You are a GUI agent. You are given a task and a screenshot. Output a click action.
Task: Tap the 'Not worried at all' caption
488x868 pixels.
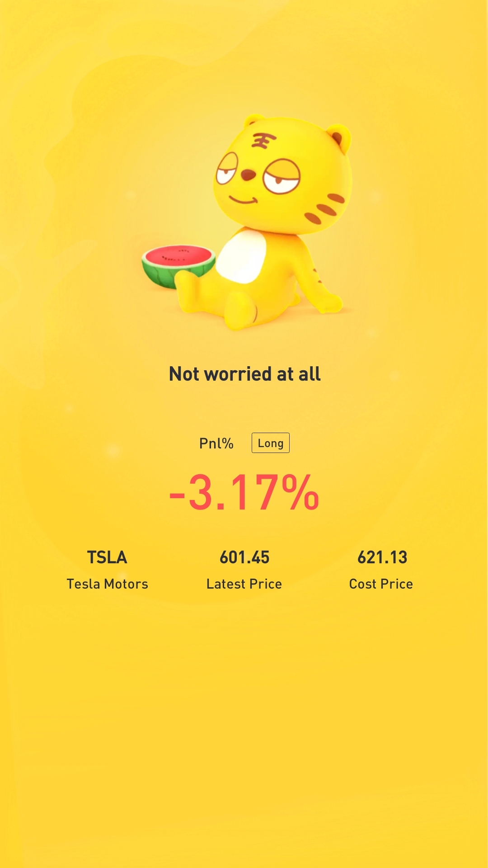click(x=244, y=374)
